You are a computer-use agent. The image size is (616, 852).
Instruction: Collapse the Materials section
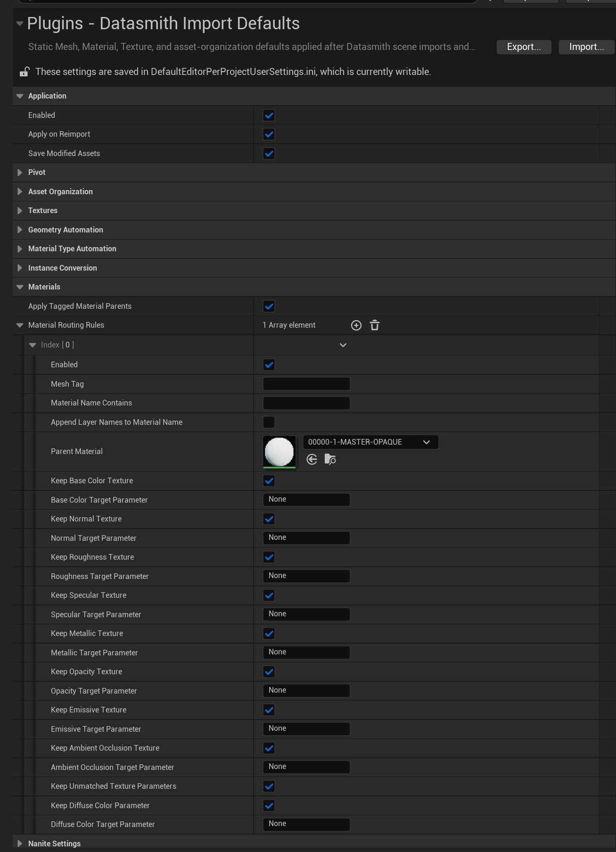(x=20, y=287)
